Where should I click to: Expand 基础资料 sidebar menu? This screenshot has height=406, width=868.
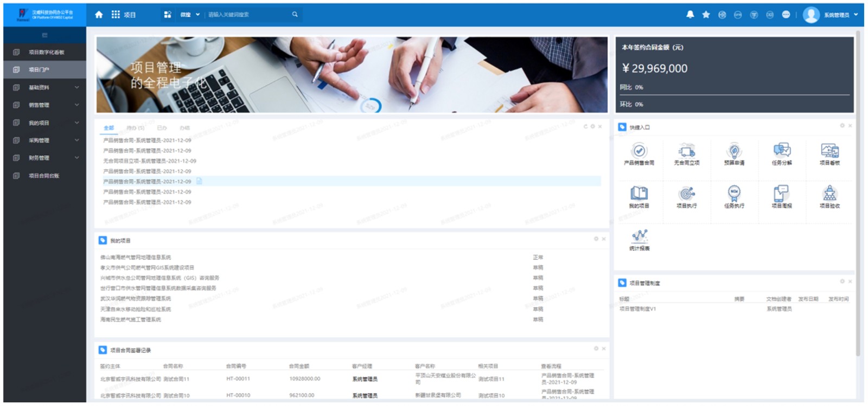point(44,87)
